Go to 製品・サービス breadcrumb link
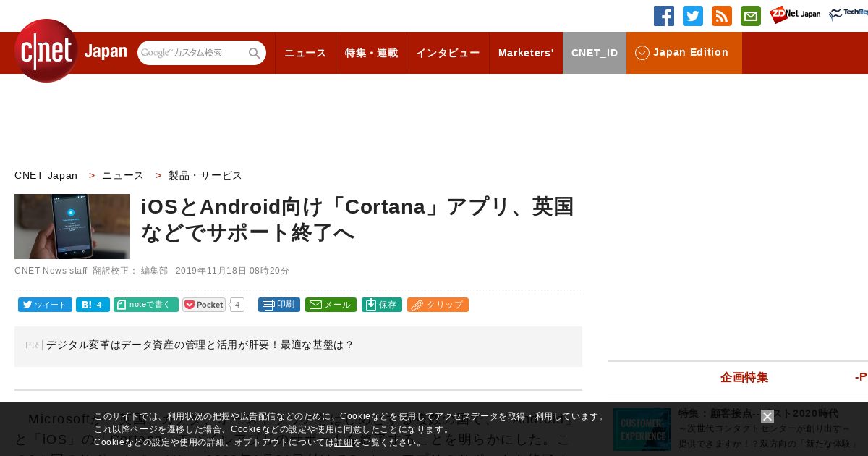The image size is (868, 456). tap(205, 175)
